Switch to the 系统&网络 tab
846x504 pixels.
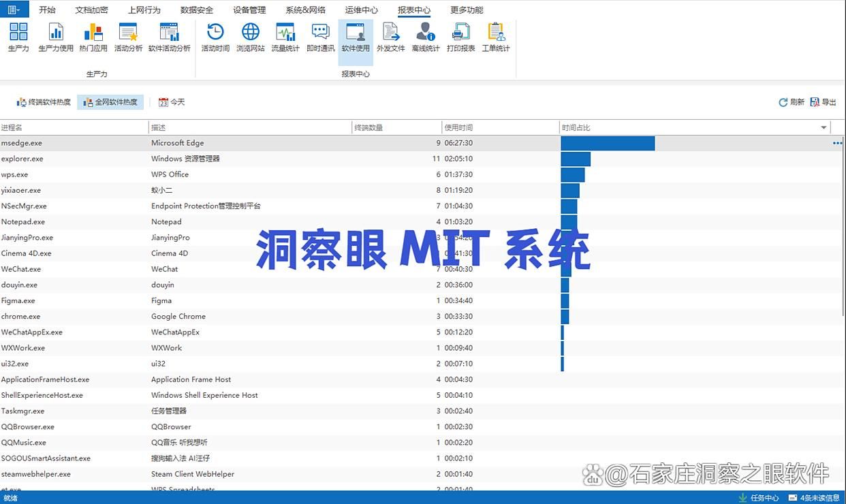click(305, 10)
